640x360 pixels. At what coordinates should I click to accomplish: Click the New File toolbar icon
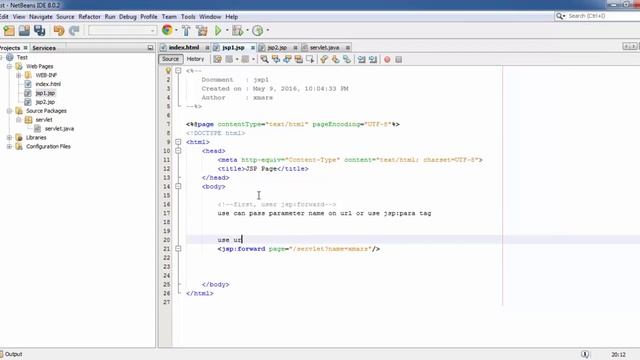coord(9,31)
